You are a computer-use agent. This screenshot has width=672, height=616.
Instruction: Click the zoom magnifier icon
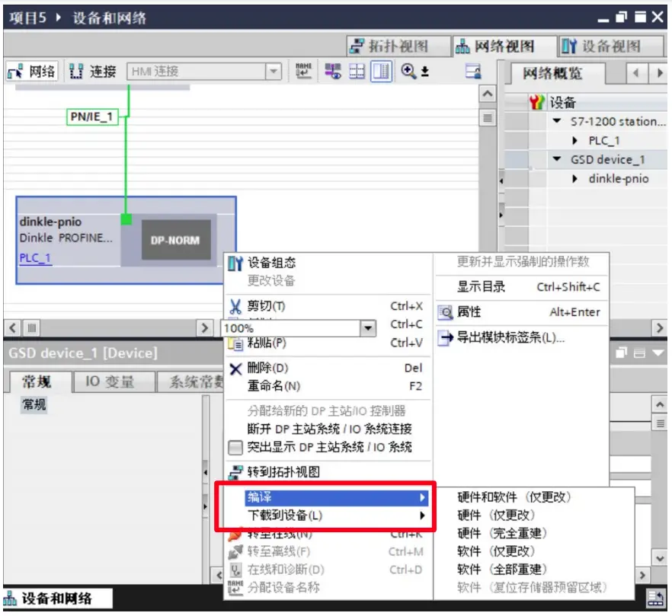coord(408,71)
